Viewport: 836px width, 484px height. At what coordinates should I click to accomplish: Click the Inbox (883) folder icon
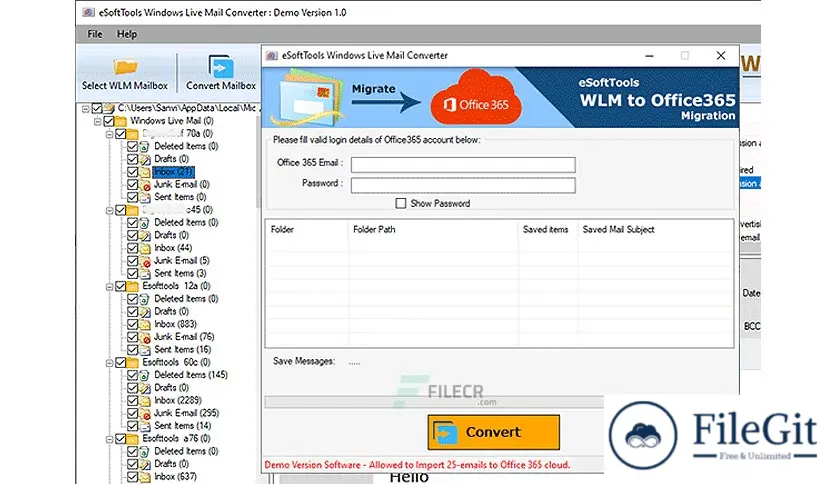coord(145,325)
